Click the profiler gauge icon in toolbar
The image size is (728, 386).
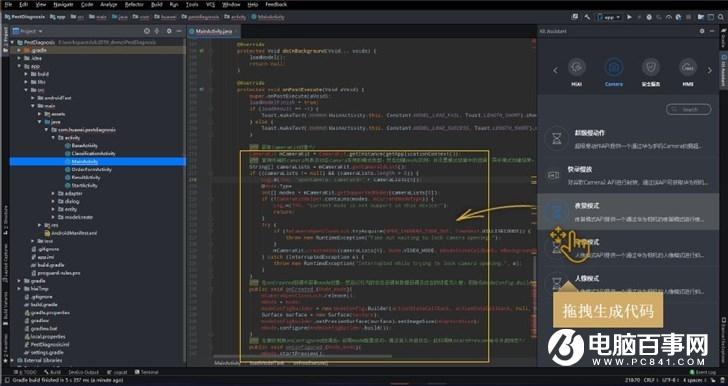coord(669,17)
